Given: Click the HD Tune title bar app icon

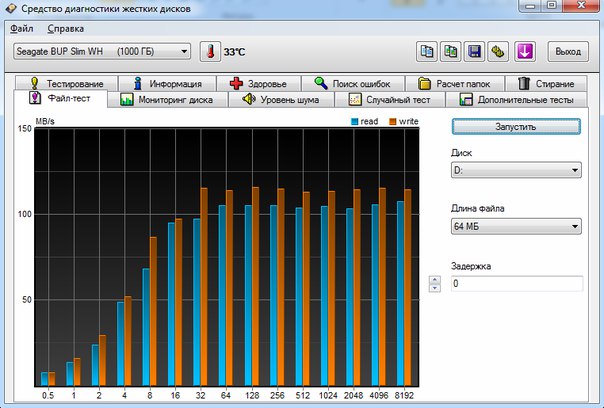Looking at the screenshot, I should (12, 10).
